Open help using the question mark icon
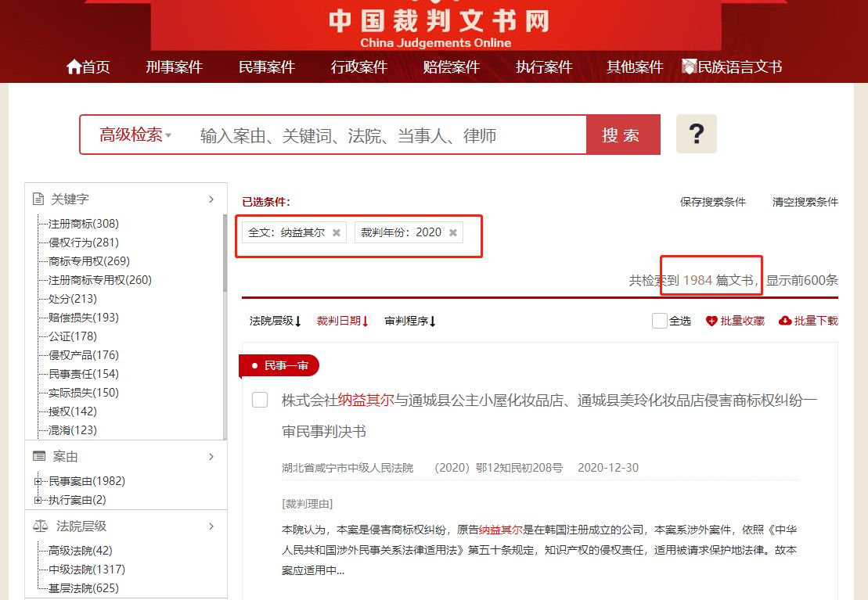Viewport: 868px width, 600px height. tap(696, 134)
